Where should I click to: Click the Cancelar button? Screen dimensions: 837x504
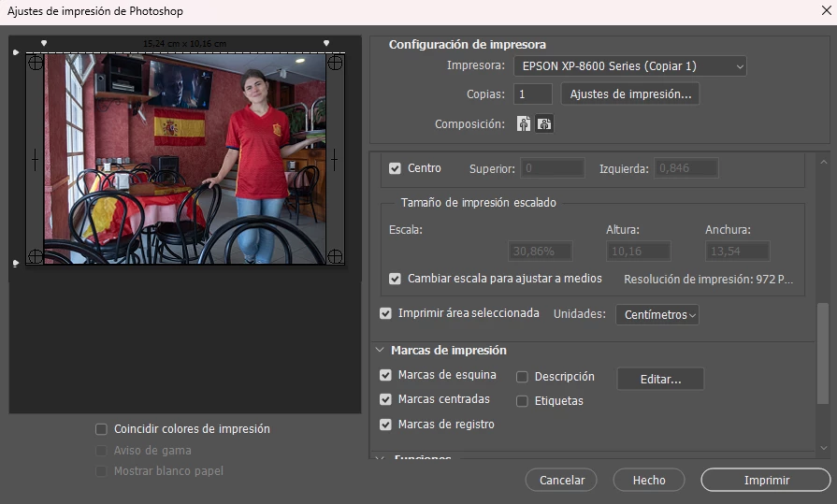[x=561, y=480]
